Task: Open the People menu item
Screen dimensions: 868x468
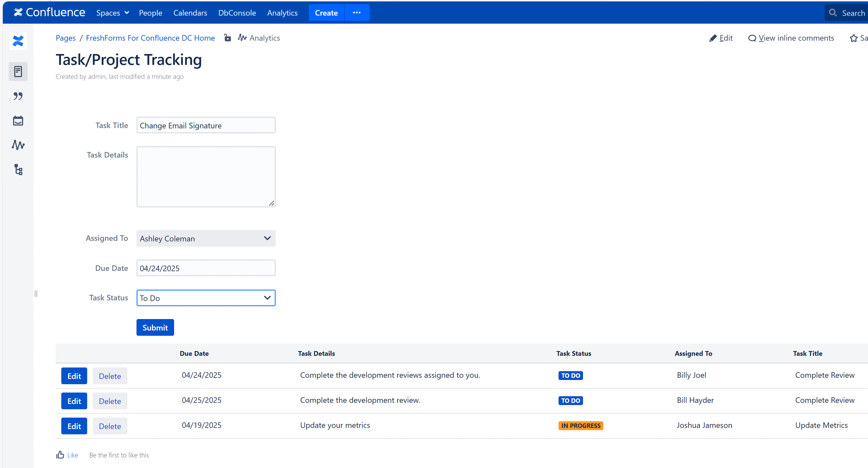Action: (x=150, y=13)
